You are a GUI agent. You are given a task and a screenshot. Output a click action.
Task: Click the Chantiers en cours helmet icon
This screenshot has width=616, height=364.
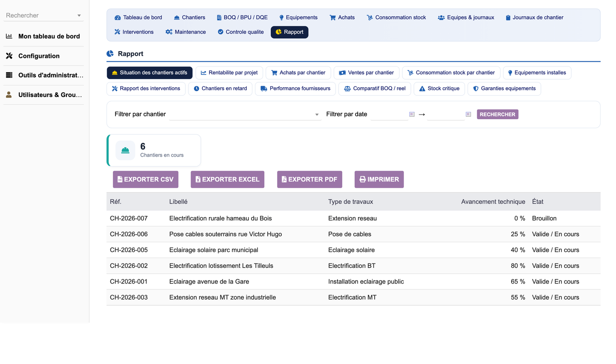pyautogui.click(x=125, y=150)
